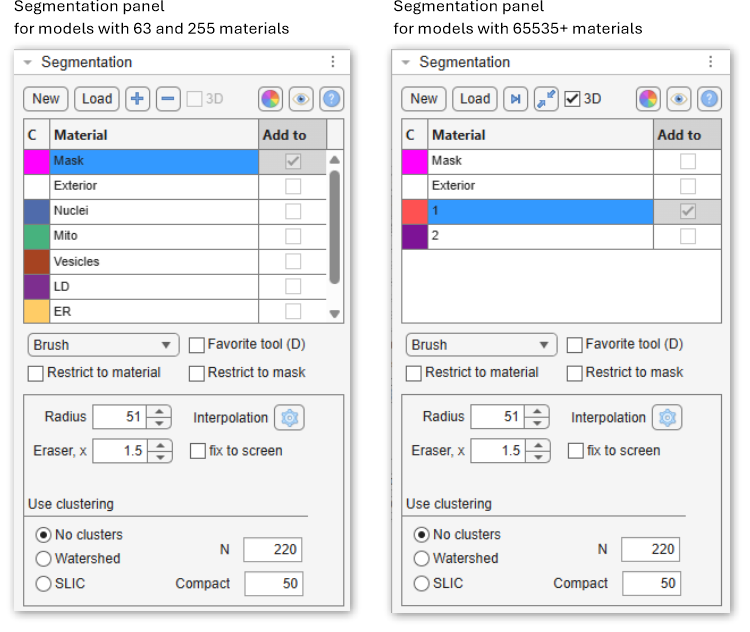Click magenta Mask color swatch, left panel

[x=37, y=162]
